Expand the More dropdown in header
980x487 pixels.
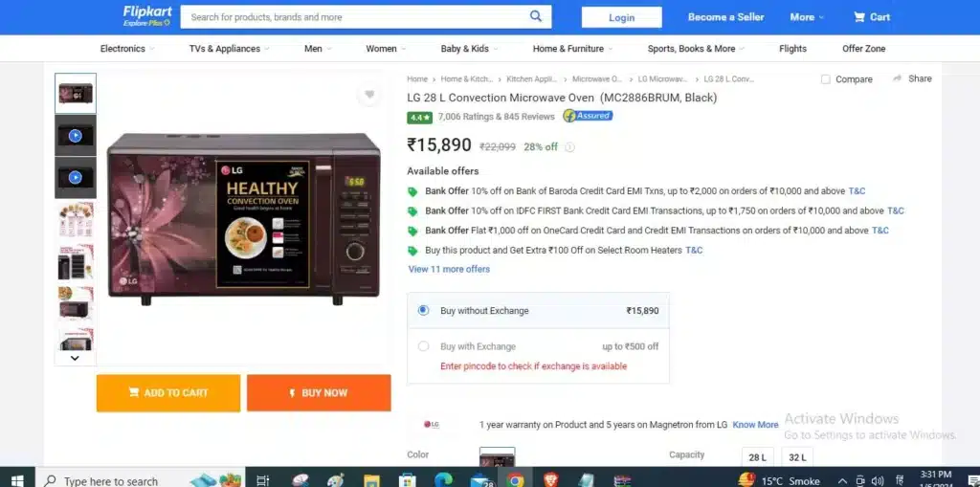click(x=807, y=17)
